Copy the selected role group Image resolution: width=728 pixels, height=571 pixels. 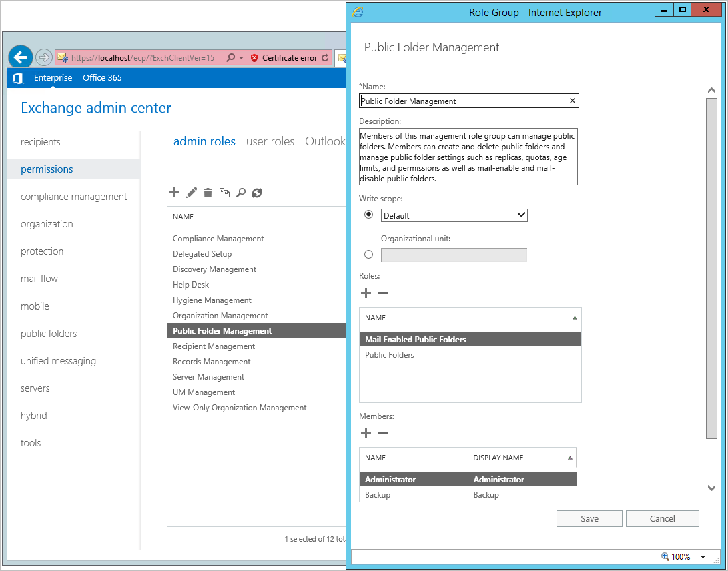coord(224,193)
